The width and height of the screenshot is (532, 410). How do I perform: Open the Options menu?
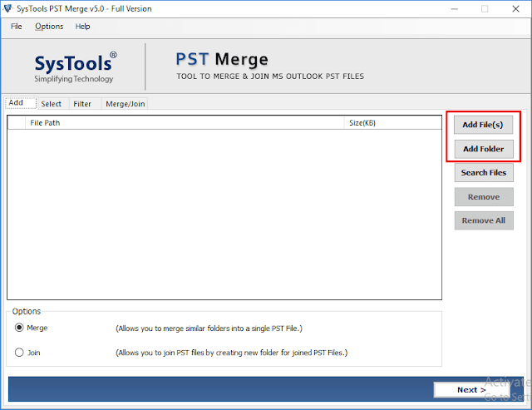point(49,27)
